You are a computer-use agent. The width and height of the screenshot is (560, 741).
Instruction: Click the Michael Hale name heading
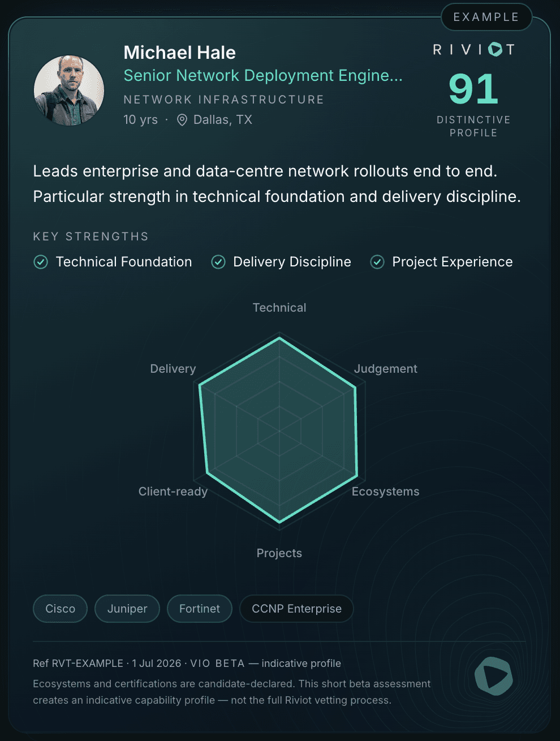[180, 53]
